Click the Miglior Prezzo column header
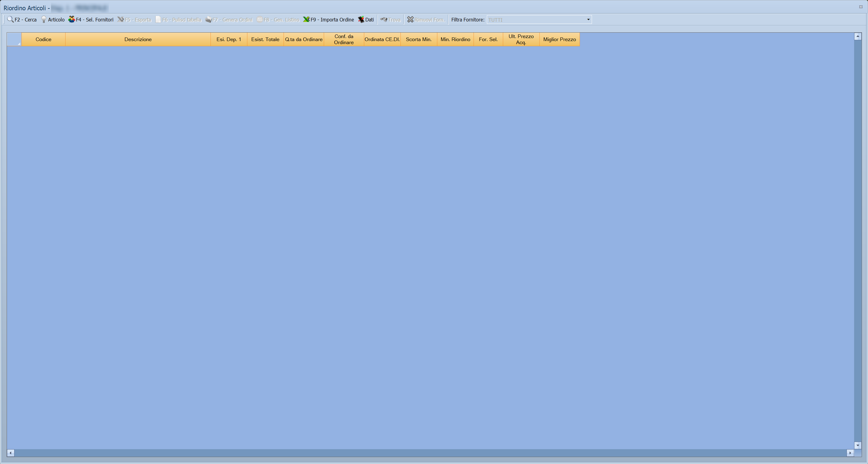This screenshot has height=464, width=868. (x=559, y=40)
